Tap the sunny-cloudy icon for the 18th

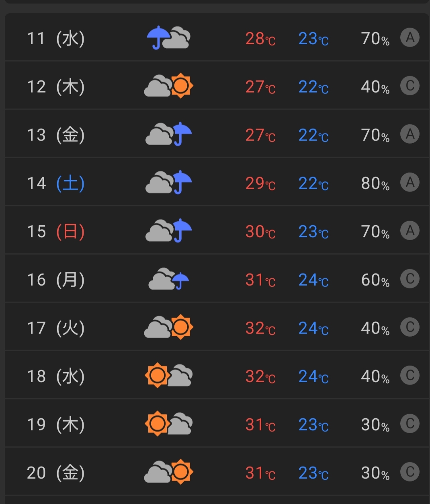coord(168,375)
